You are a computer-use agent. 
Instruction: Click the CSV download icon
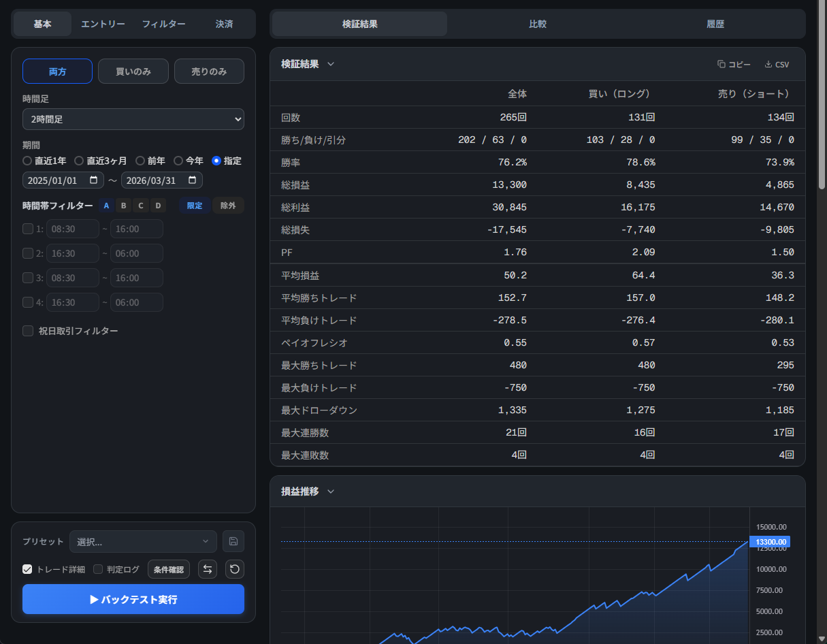pyautogui.click(x=768, y=64)
